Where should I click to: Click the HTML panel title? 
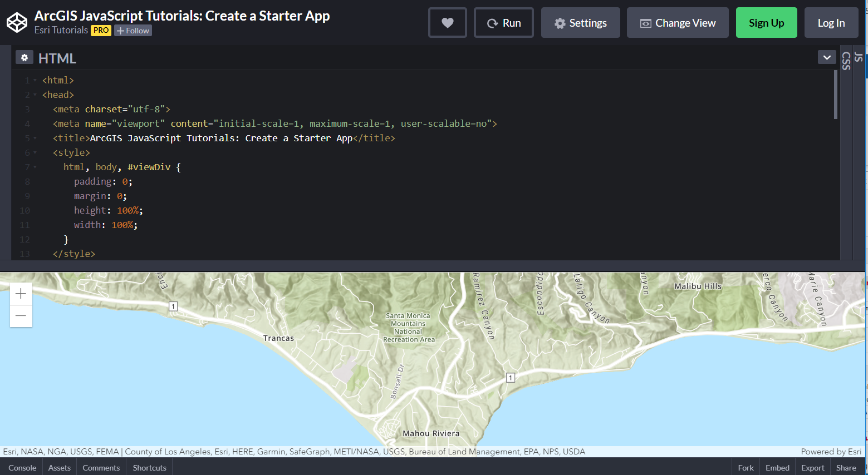coord(57,58)
